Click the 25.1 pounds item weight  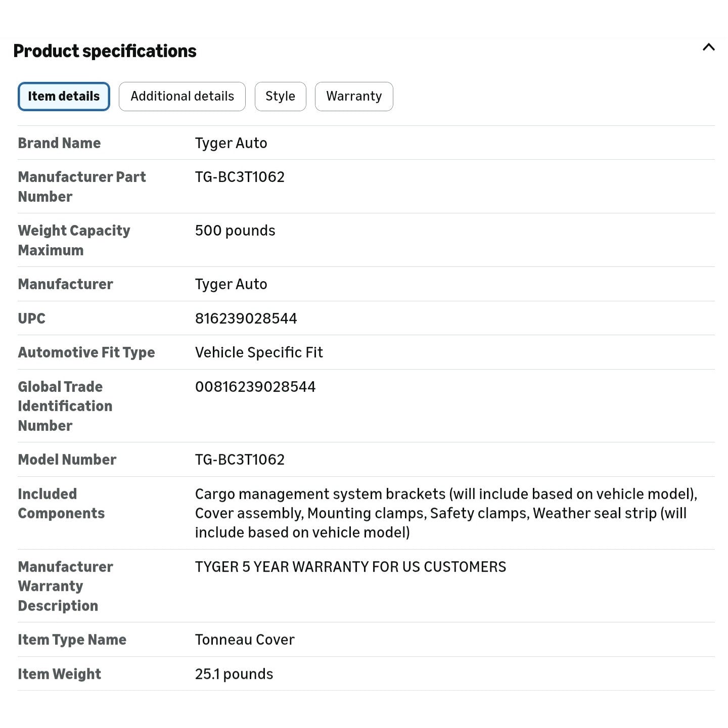234,674
